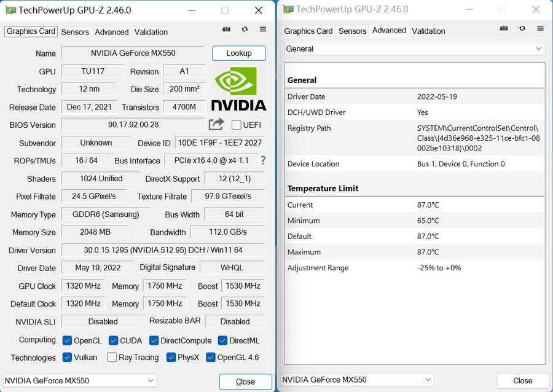Click the Close button in the left window
This screenshot has width=553, height=392.
tap(245, 382)
